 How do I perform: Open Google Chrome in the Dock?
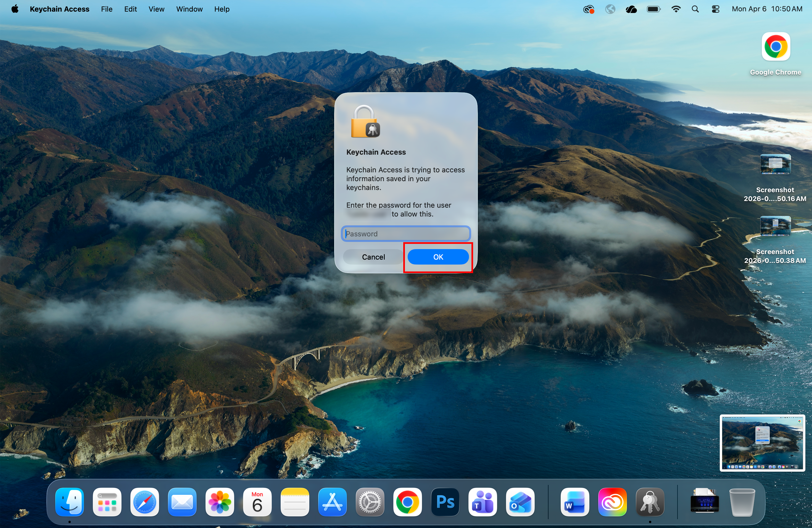407,502
